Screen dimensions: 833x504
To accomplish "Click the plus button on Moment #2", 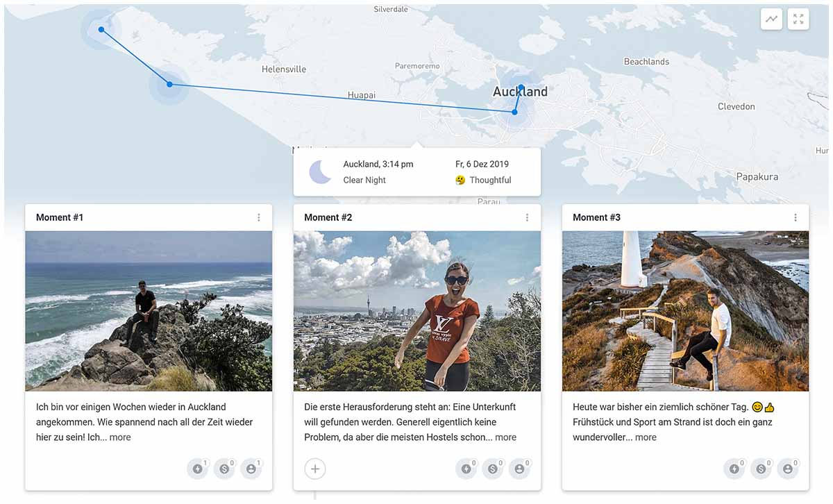I will [x=315, y=469].
